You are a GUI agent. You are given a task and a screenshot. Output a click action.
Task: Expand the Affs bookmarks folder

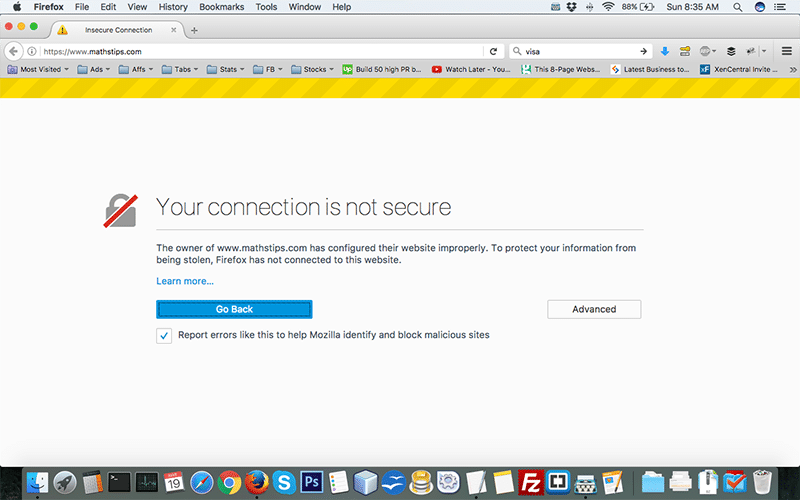pos(136,69)
